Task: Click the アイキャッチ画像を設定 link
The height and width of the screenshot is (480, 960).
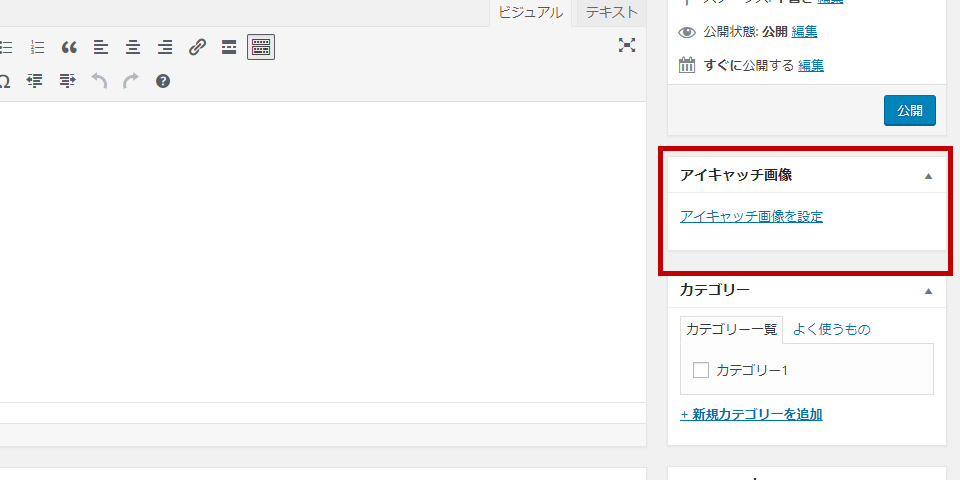Action: click(751, 216)
